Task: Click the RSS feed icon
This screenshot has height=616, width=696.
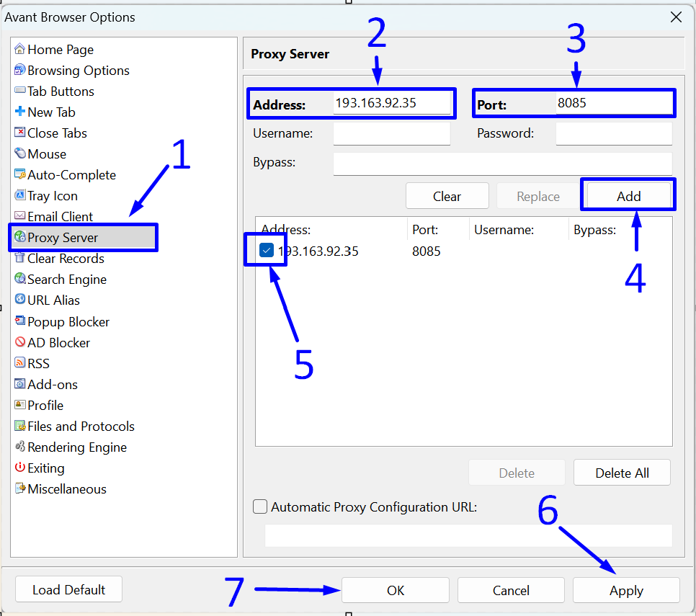Action: click(x=20, y=364)
